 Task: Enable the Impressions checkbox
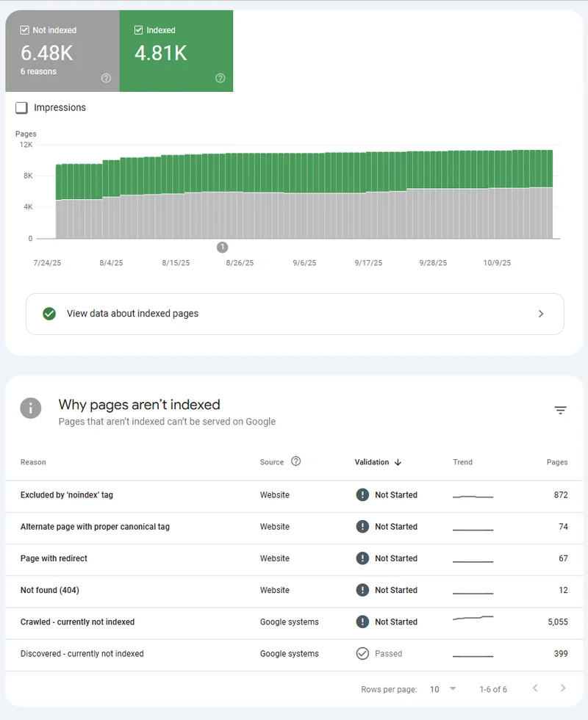click(x=21, y=108)
